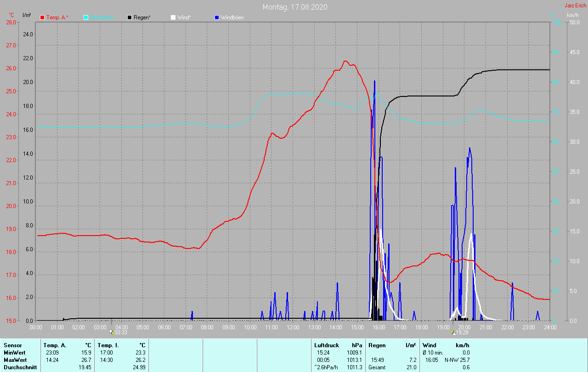The image size is (588, 372).
Task: Click the chart title 'Montag, 17.08.2020'
Action: click(x=295, y=7)
